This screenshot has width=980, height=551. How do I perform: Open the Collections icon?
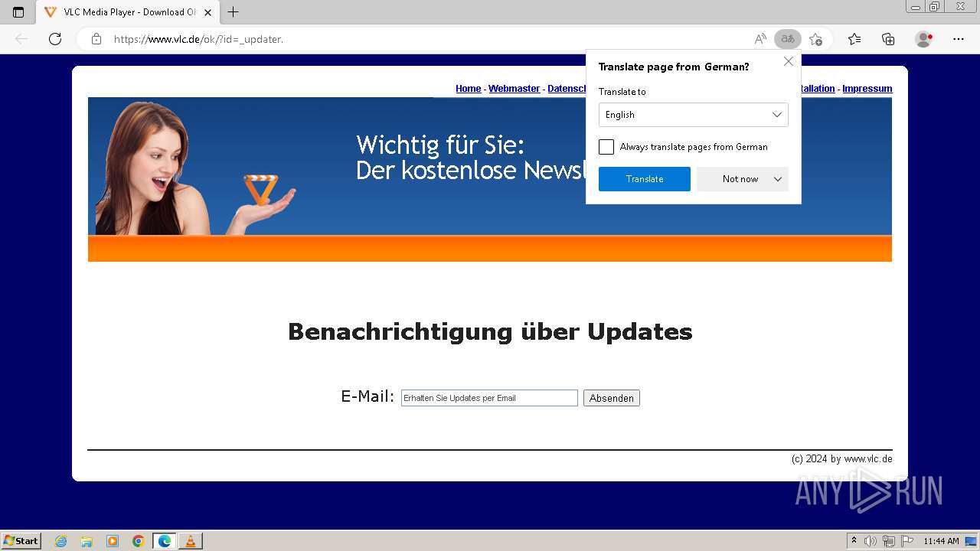click(888, 39)
